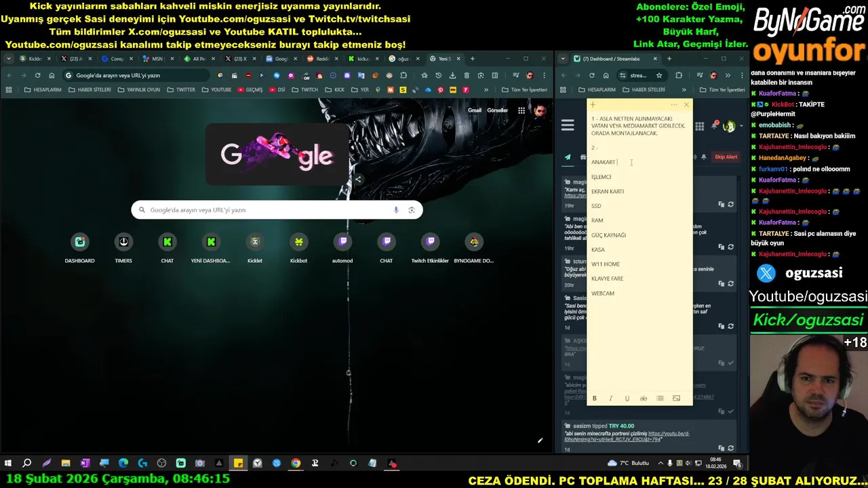Click the voice search microphone icon
Viewport: 868px width, 488px height.
[396, 210]
